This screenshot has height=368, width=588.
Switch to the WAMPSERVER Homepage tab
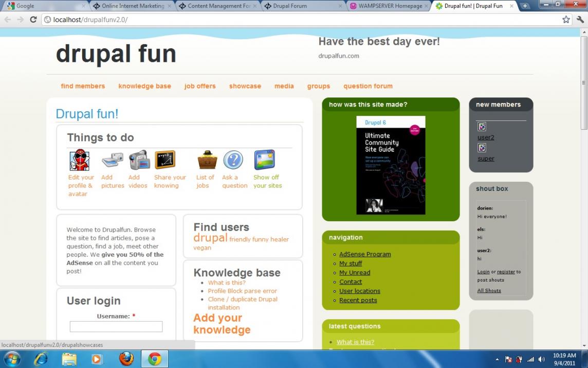pyautogui.click(x=389, y=6)
